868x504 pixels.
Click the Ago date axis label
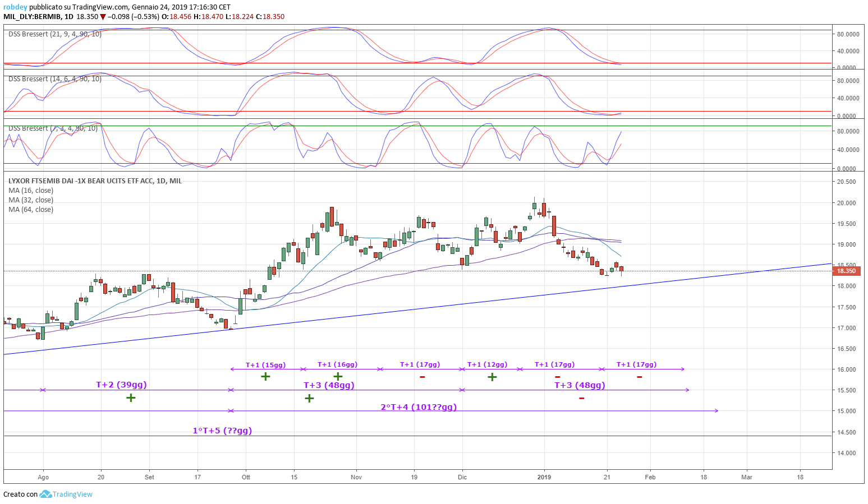(x=43, y=477)
